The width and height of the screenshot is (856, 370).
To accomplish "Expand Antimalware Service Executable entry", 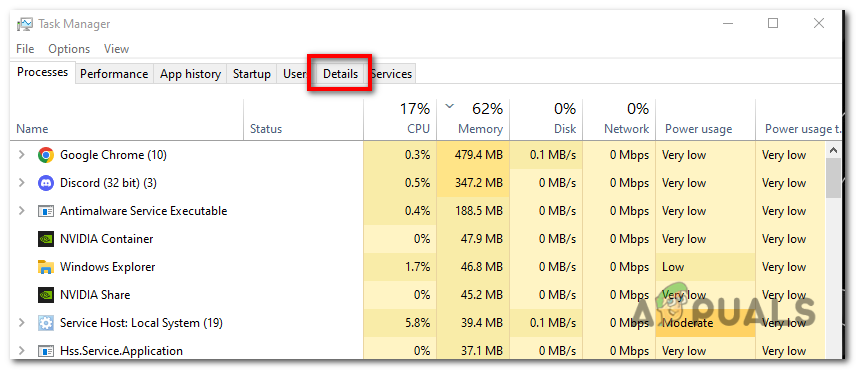I will pyautogui.click(x=22, y=211).
